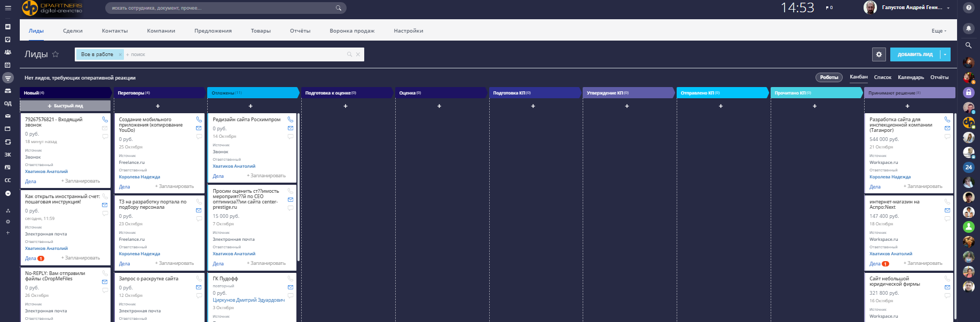This screenshot has width=980, height=322.
Task: Click the Принимают решение stage header
Action: [x=910, y=93]
